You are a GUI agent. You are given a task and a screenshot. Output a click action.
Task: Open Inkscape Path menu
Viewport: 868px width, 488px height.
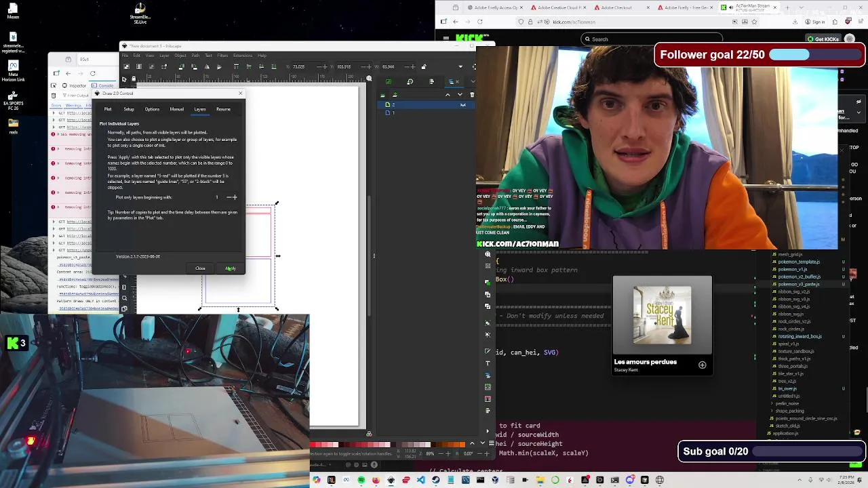click(x=195, y=56)
